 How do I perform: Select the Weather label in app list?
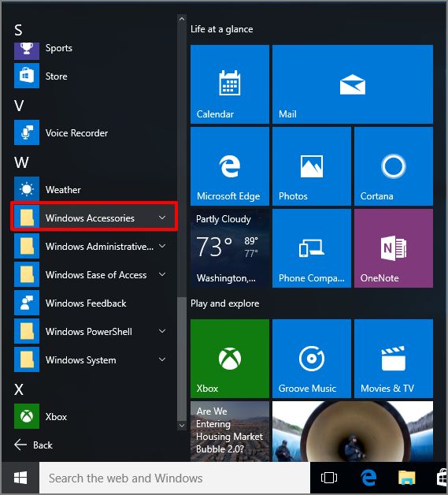click(x=63, y=190)
